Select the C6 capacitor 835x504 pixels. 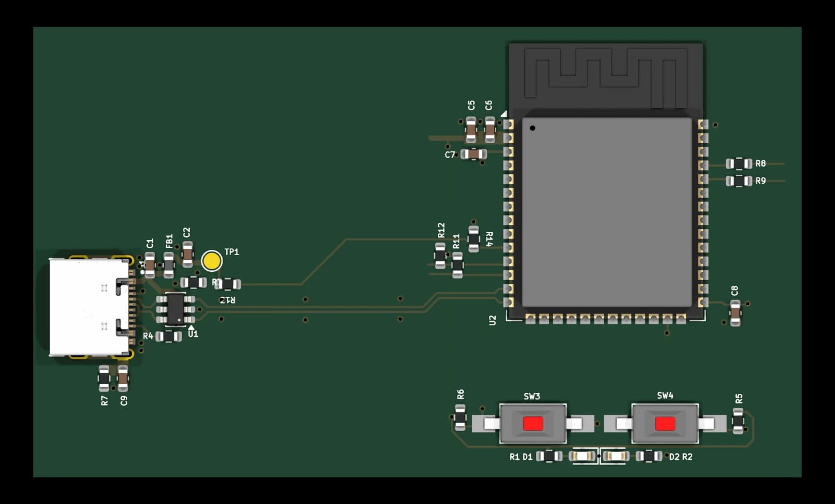(490, 130)
